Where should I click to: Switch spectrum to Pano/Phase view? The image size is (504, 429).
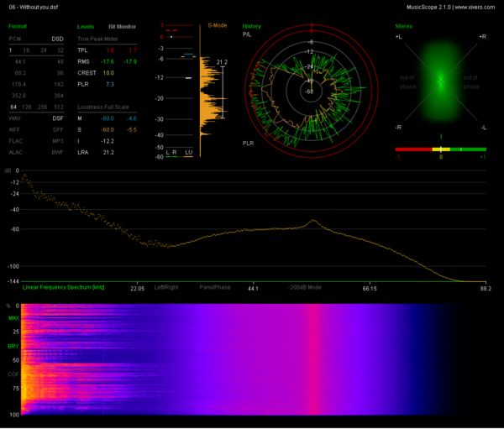coord(215,287)
